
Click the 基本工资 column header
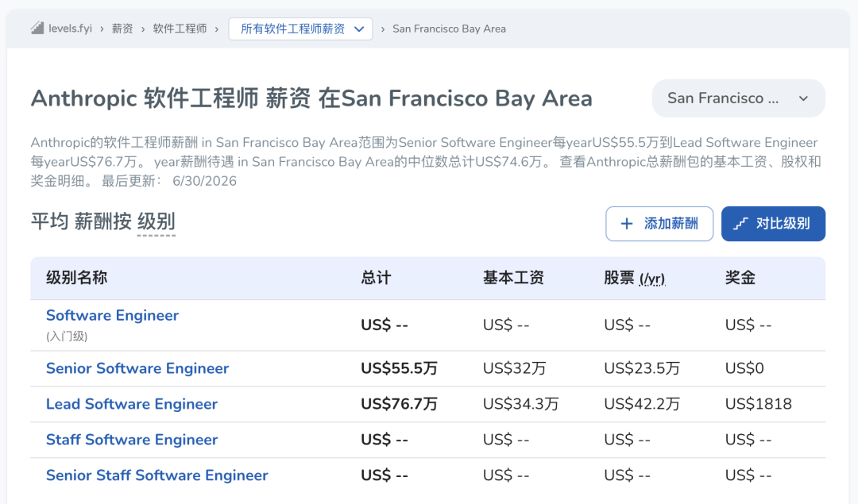[513, 278]
